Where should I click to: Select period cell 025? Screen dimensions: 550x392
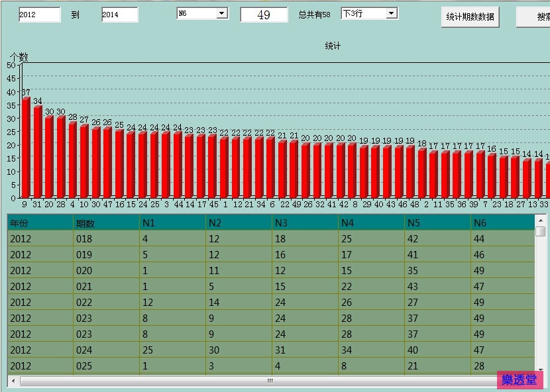pos(106,366)
